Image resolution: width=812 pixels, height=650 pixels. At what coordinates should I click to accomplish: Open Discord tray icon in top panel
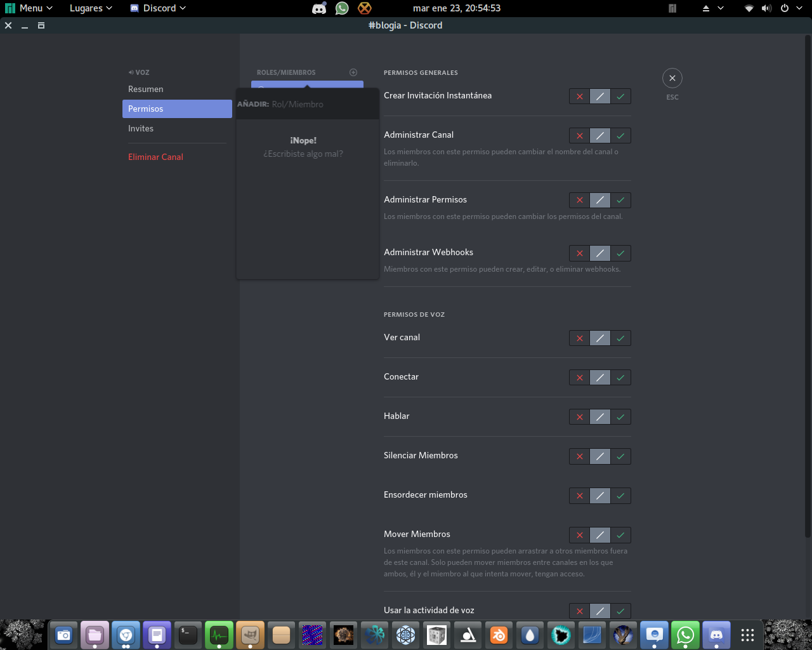click(x=319, y=8)
